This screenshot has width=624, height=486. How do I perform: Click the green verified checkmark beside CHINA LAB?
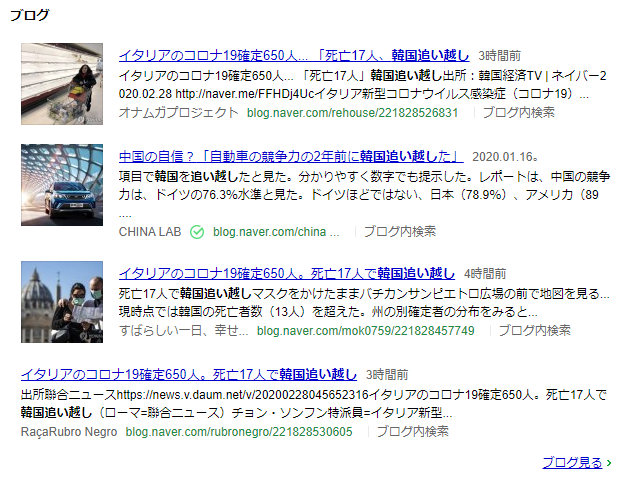tap(197, 232)
